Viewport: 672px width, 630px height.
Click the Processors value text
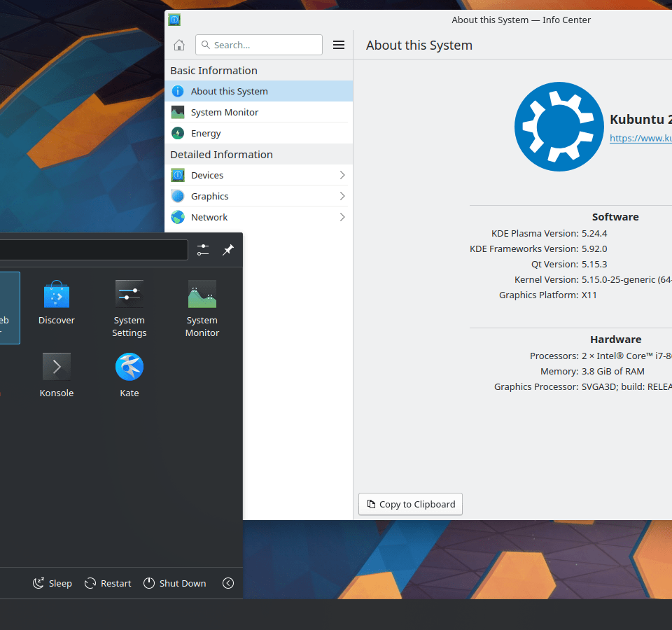pyautogui.click(x=626, y=356)
